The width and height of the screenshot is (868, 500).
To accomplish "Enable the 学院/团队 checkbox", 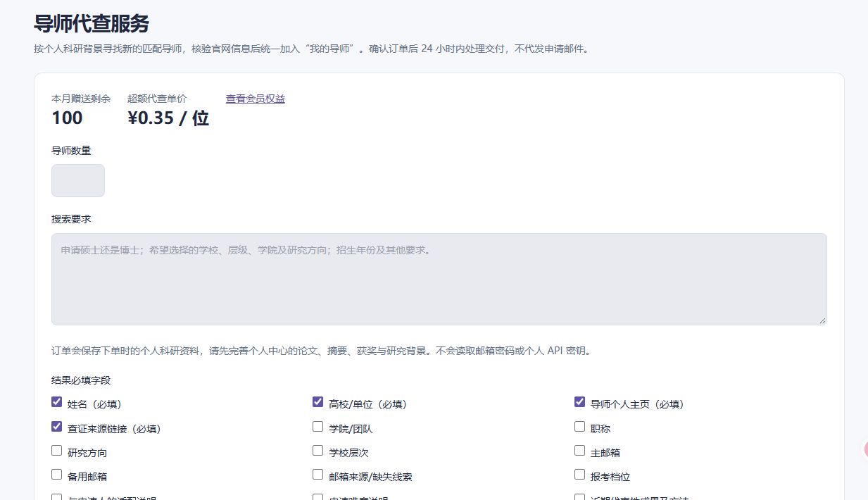I will (x=318, y=427).
